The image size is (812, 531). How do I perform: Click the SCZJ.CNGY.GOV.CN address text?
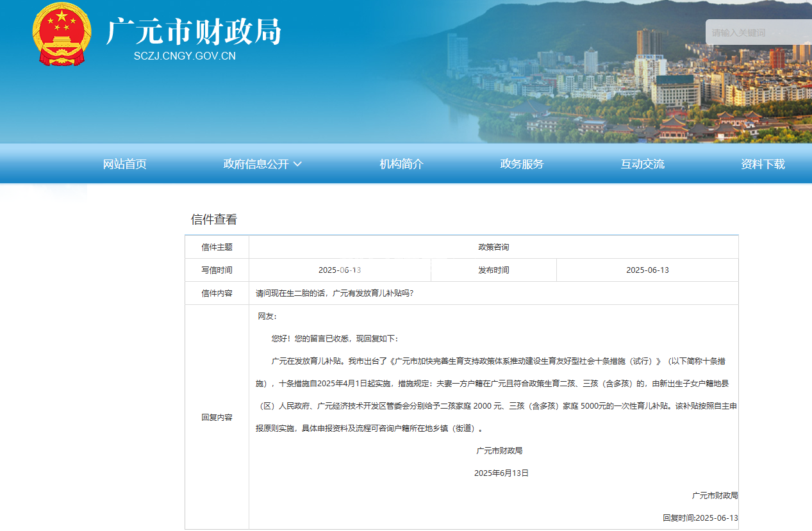pyautogui.click(x=185, y=56)
